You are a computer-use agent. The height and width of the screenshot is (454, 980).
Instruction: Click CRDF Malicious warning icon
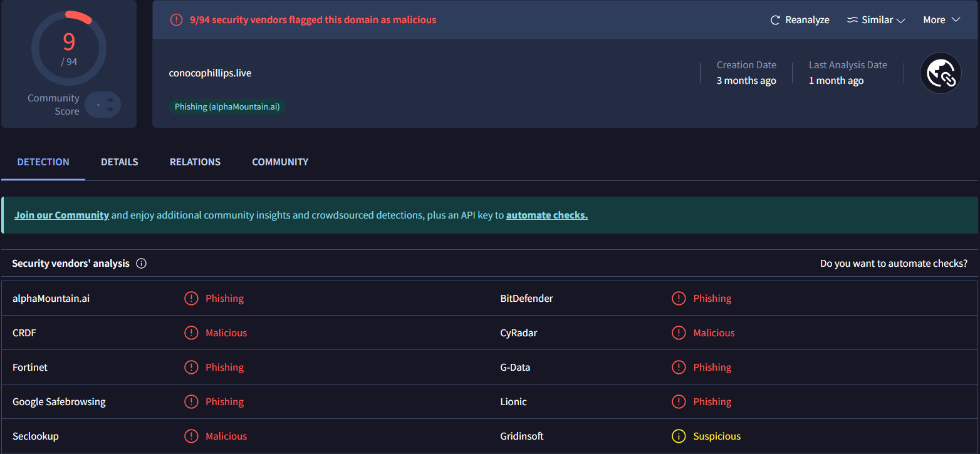[191, 333]
